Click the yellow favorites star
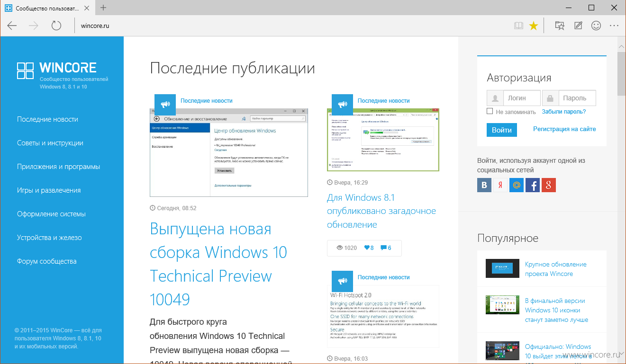Screen dimensions: 626x364 click(x=534, y=26)
